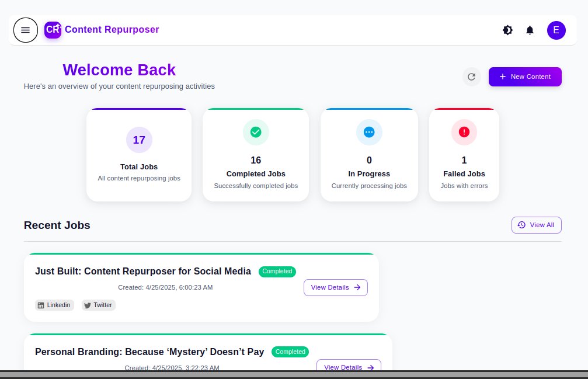The image size is (588, 379).
Task: Click 'Jobs with errors' description
Action: [x=464, y=186]
